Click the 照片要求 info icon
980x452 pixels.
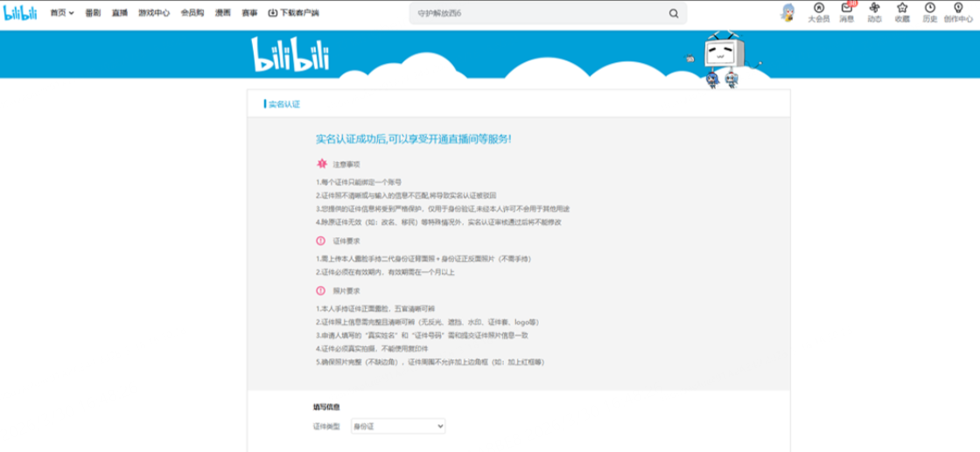tap(321, 291)
